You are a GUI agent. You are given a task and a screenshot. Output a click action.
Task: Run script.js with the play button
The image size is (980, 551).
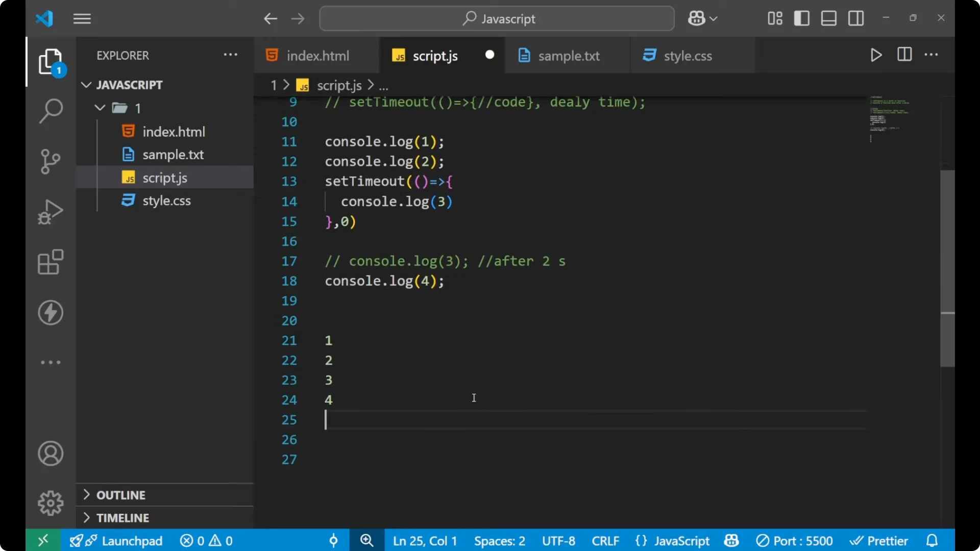coord(876,55)
